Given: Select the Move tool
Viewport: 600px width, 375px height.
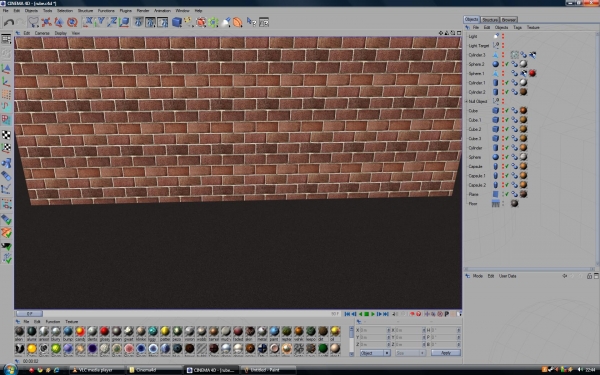Looking at the screenshot, I should [46, 22].
